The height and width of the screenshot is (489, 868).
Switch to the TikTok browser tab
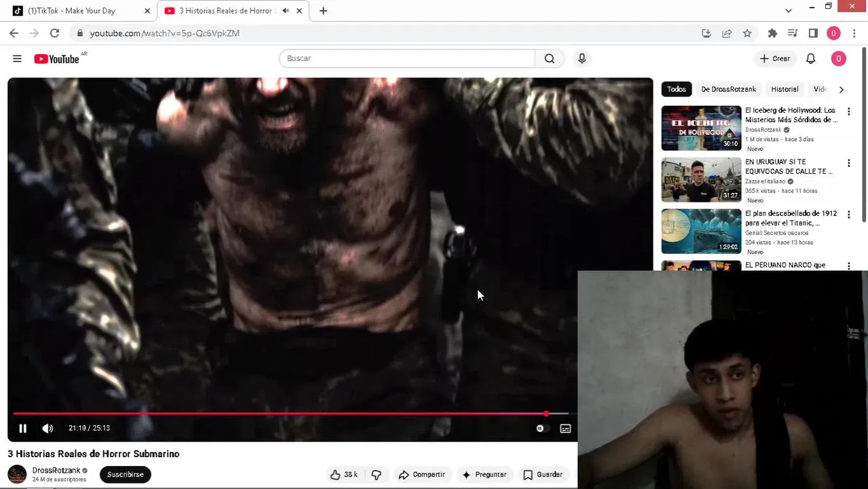[x=80, y=11]
